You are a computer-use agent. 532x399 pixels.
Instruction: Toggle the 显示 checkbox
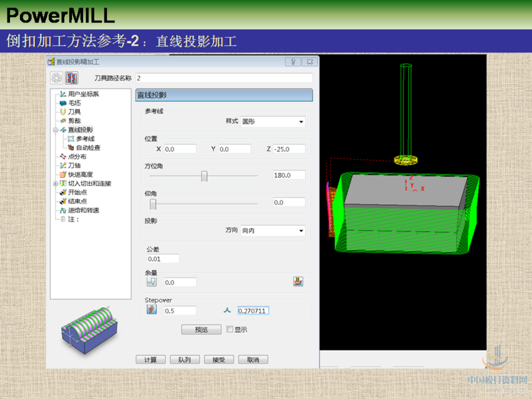point(230,329)
